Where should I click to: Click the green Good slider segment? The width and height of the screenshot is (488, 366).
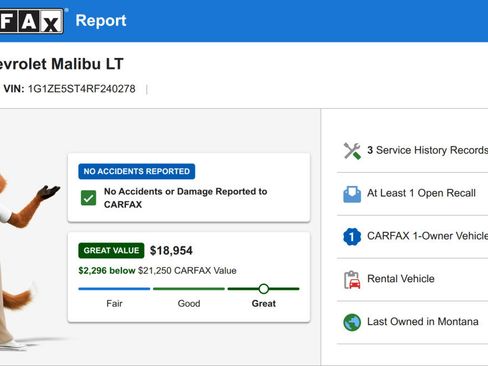click(189, 289)
